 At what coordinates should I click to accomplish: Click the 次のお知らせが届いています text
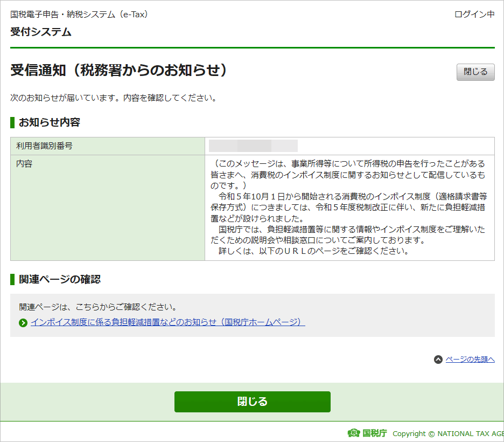[x=114, y=98]
